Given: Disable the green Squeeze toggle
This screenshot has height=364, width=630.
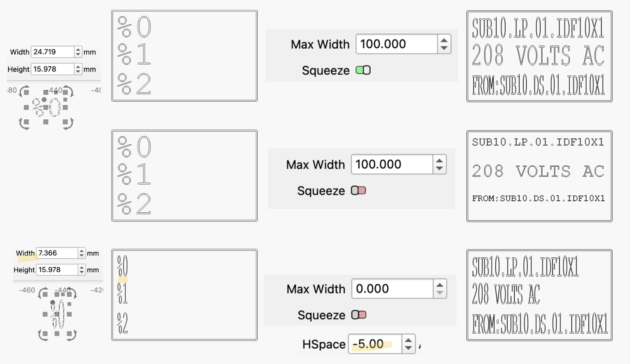Looking at the screenshot, I should (363, 70).
